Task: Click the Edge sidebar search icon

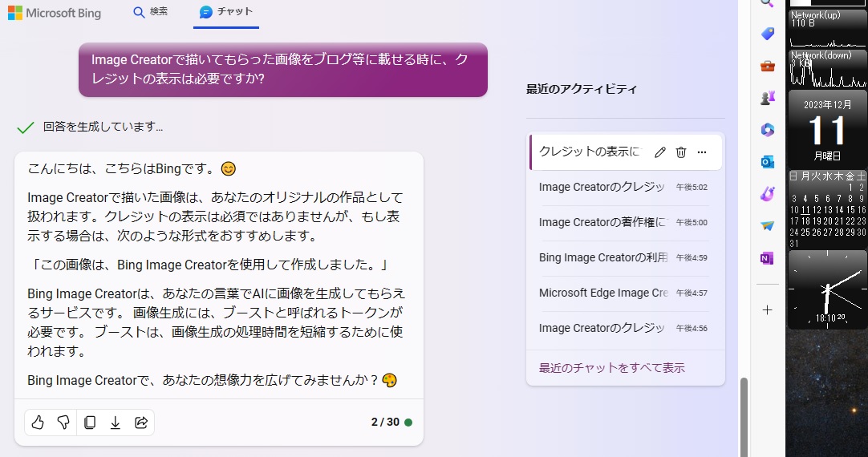Action: pyautogui.click(x=767, y=3)
